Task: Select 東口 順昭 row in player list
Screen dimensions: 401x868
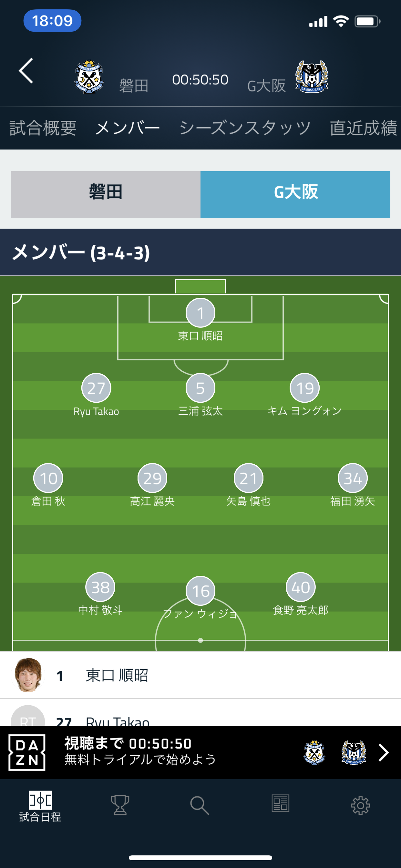Action: coord(202,676)
